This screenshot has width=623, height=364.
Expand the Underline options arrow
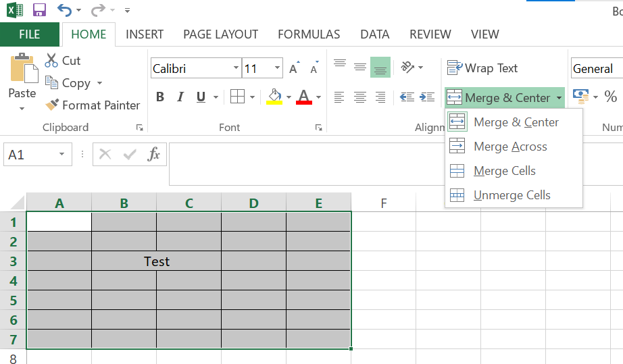[x=216, y=97]
